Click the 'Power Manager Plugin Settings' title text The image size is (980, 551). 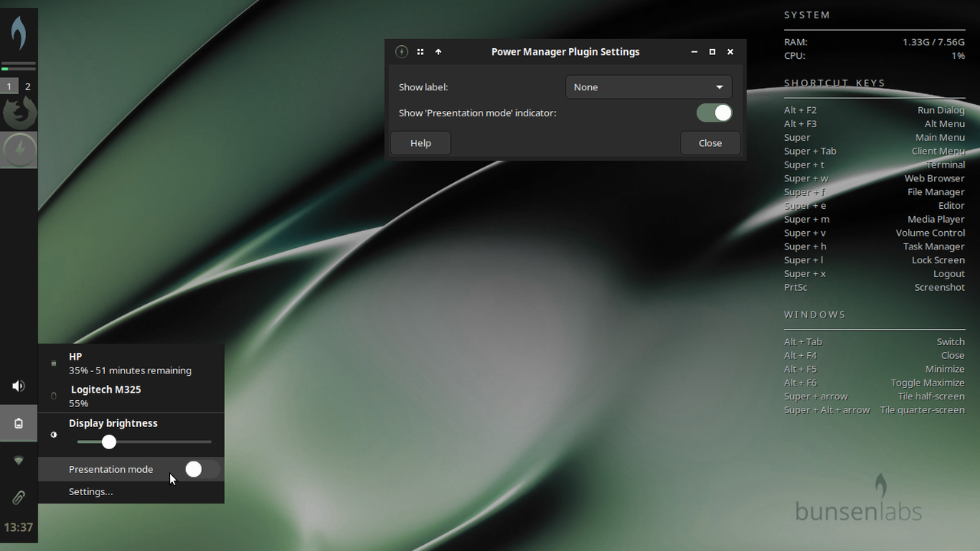tap(565, 52)
